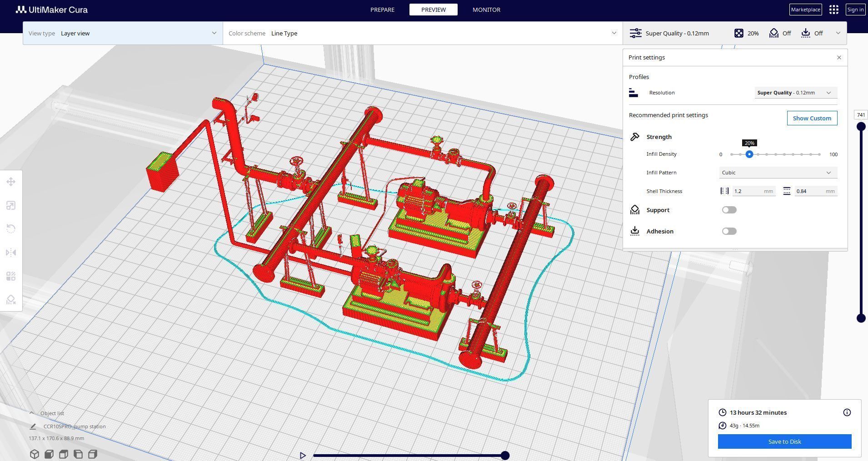Collapse the print settings header chevron

point(838,33)
